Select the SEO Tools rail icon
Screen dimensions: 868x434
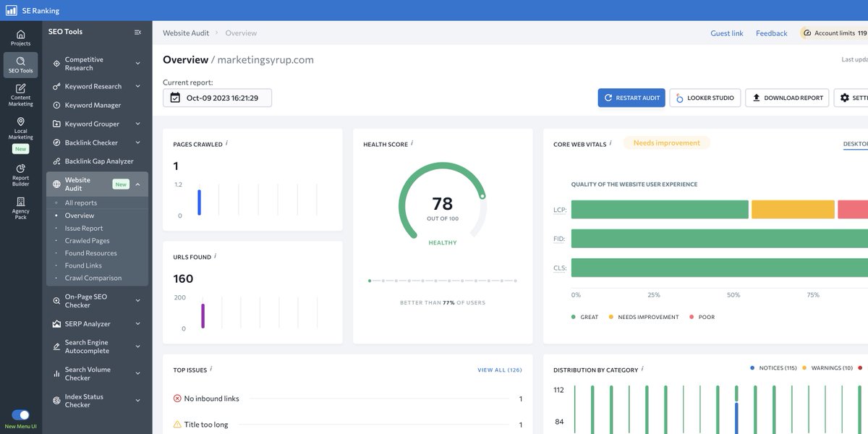point(20,64)
